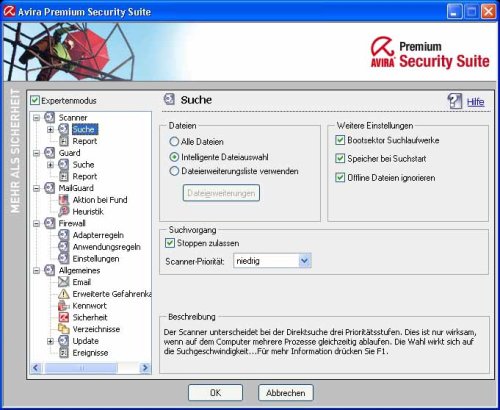
Task: Collapse the Firewall tree node
Action: click(x=36, y=223)
